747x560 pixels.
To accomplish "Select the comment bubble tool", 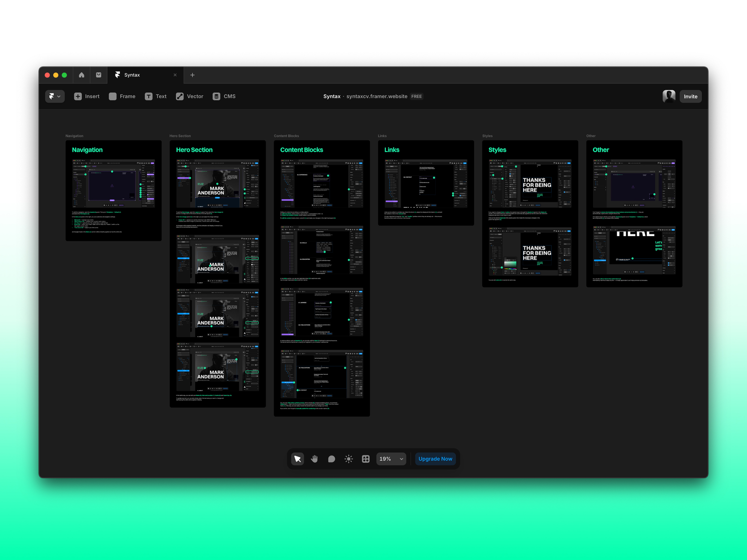I will point(331,459).
